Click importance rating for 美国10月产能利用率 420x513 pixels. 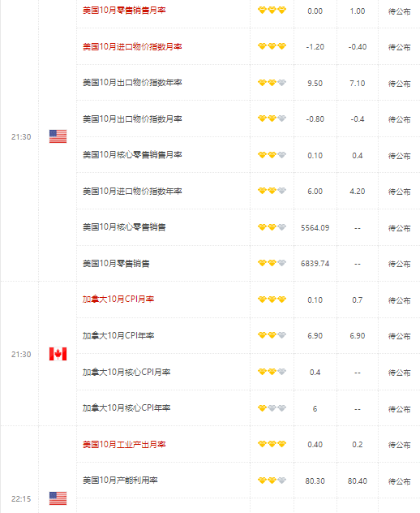click(272, 481)
